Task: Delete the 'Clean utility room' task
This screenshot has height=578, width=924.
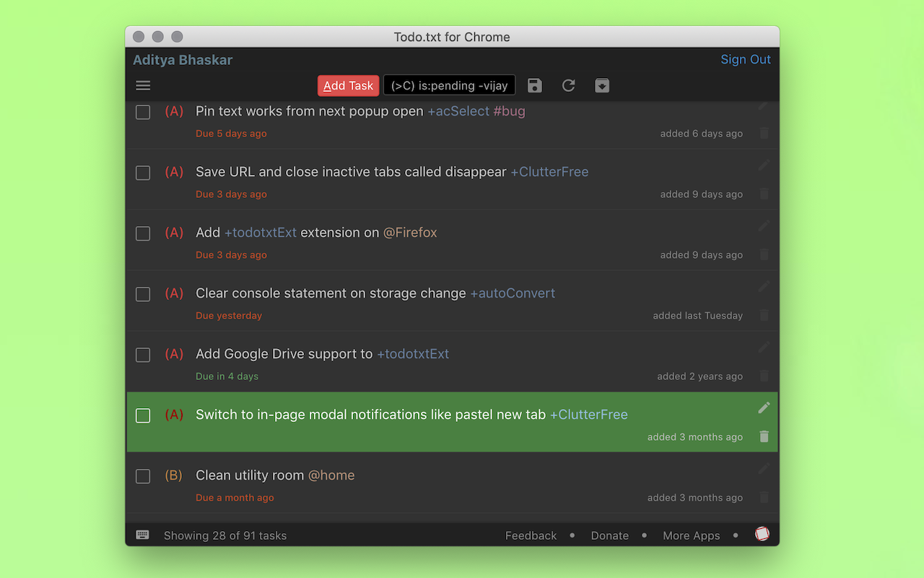Action: (x=764, y=497)
